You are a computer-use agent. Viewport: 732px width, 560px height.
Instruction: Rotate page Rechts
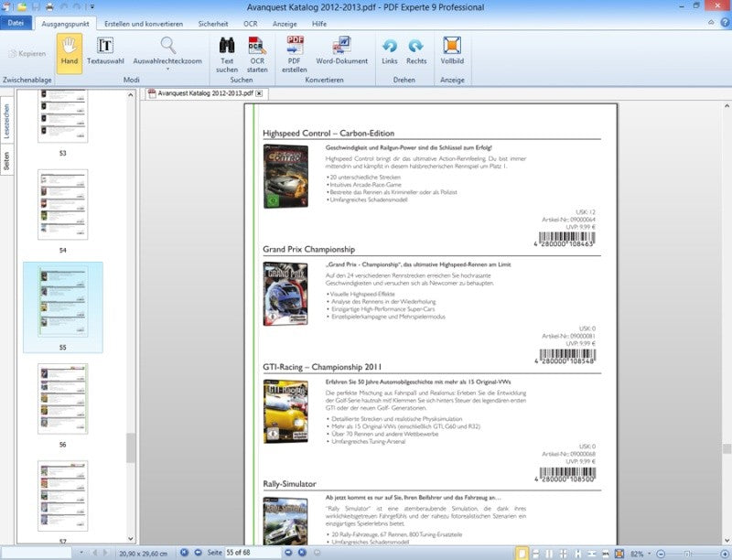416,51
